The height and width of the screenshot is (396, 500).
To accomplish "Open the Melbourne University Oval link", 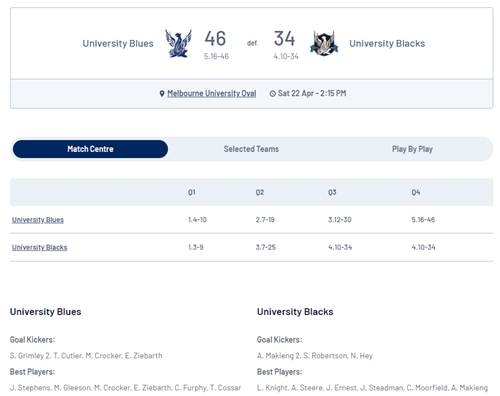I will (212, 93).
